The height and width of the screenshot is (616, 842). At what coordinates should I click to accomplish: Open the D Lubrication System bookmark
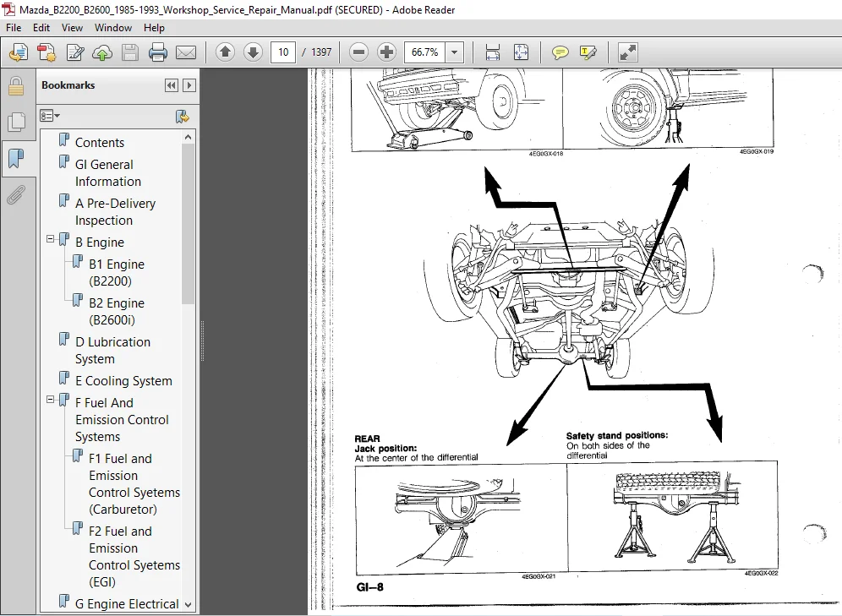(112, 351)
